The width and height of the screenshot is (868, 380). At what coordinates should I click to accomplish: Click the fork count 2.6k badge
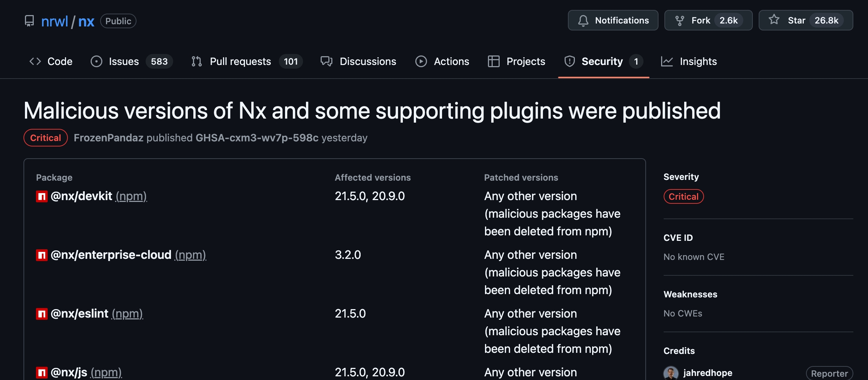[x=728, y=21]
